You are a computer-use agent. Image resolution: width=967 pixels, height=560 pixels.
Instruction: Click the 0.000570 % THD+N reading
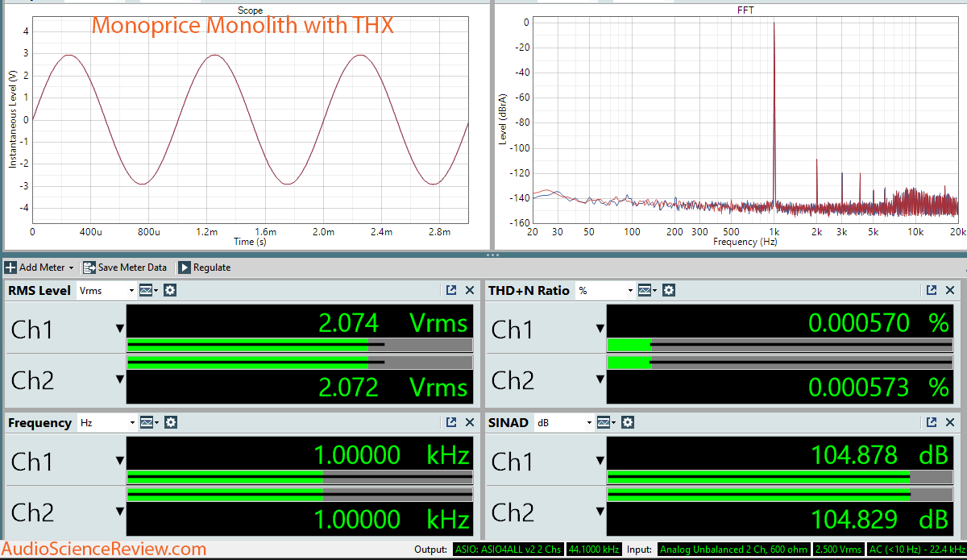pyautogui.click(x=878, y=323)
